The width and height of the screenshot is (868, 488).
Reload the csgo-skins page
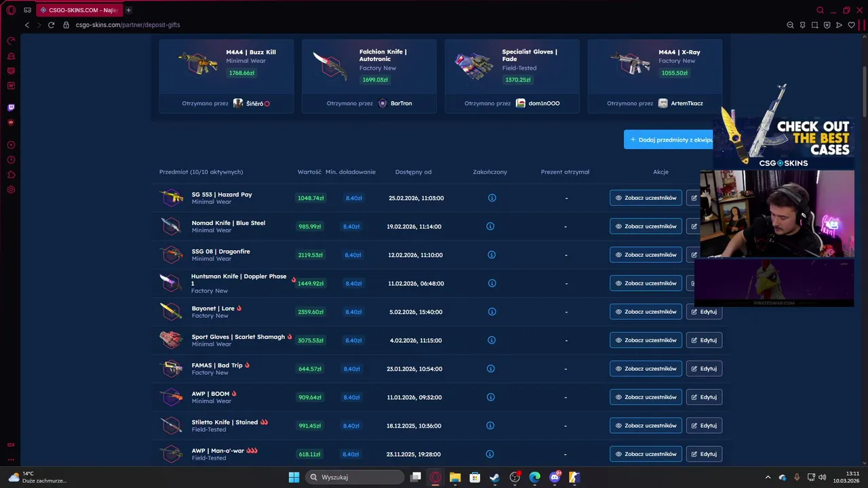click(51, 25)
